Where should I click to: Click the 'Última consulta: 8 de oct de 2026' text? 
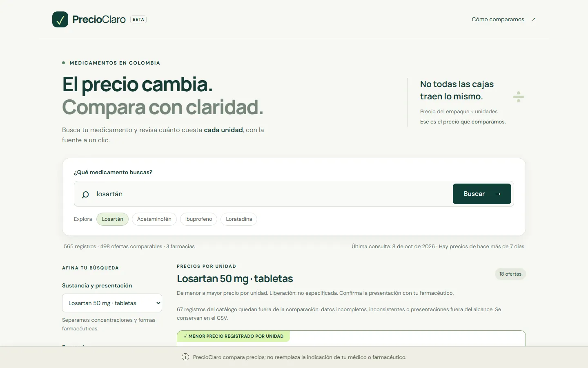[393, 247]
